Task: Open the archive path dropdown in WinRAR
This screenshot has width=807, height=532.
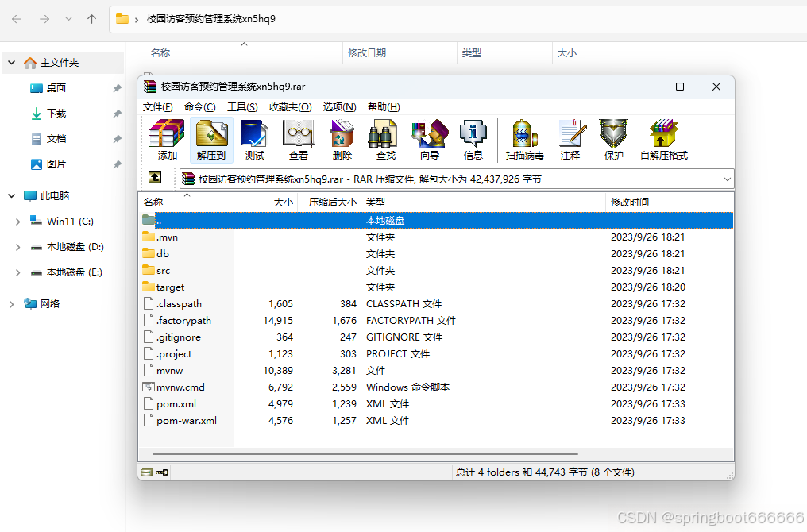Action: point(728,179)
